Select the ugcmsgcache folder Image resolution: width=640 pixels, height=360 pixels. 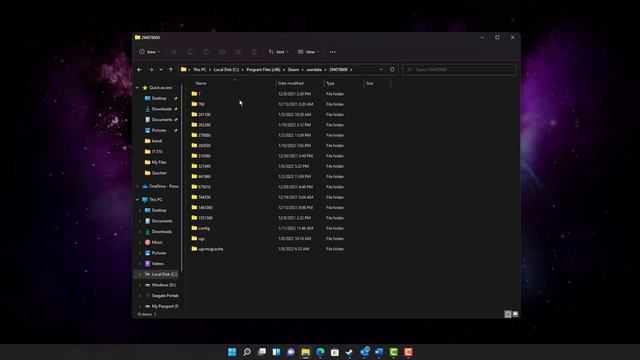(211, 249)
